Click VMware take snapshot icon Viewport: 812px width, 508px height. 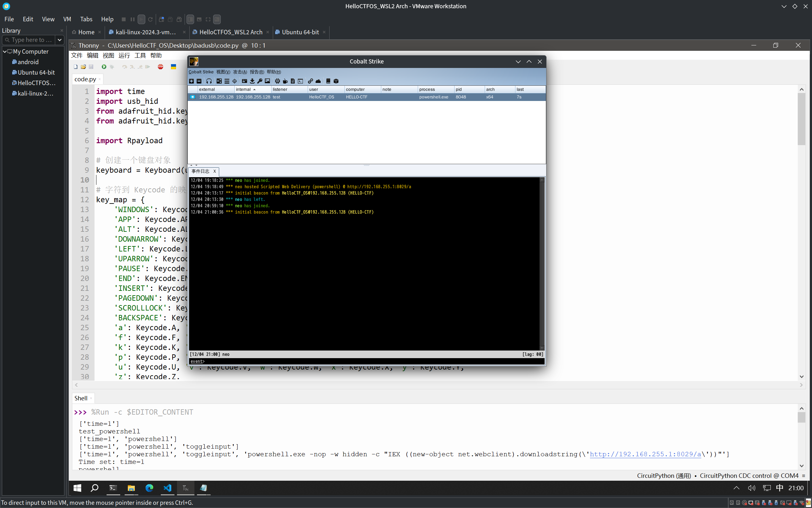tap(161, 19)
